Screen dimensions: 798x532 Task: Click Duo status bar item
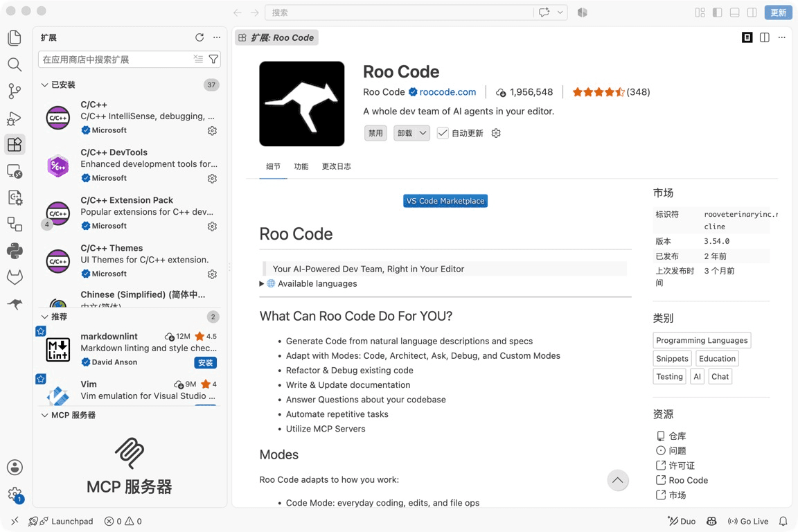coord(682,521)
